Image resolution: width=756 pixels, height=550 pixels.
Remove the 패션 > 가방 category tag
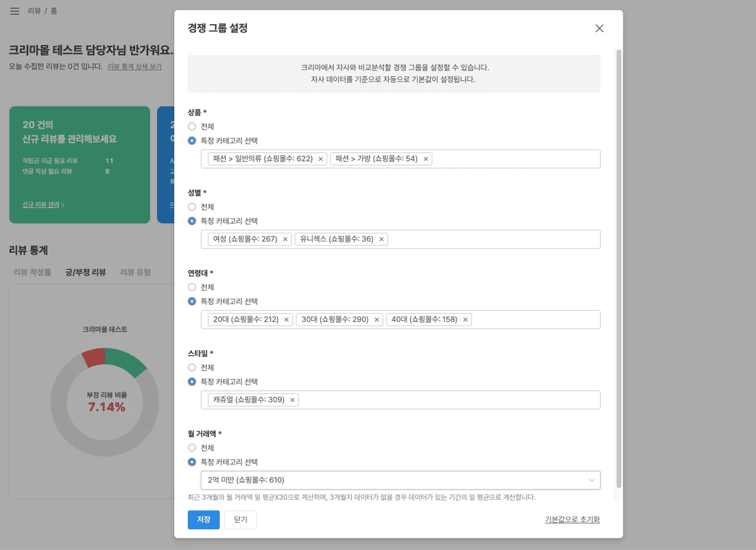pos(426,159)
